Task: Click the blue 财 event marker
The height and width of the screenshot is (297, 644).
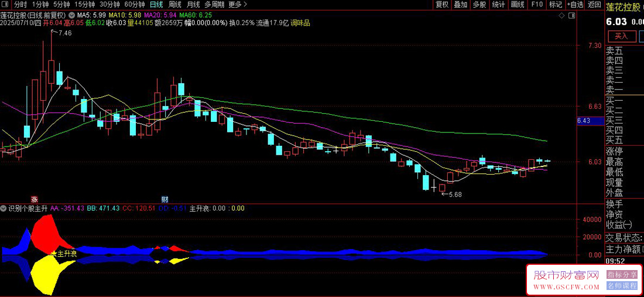Action: 165,199
